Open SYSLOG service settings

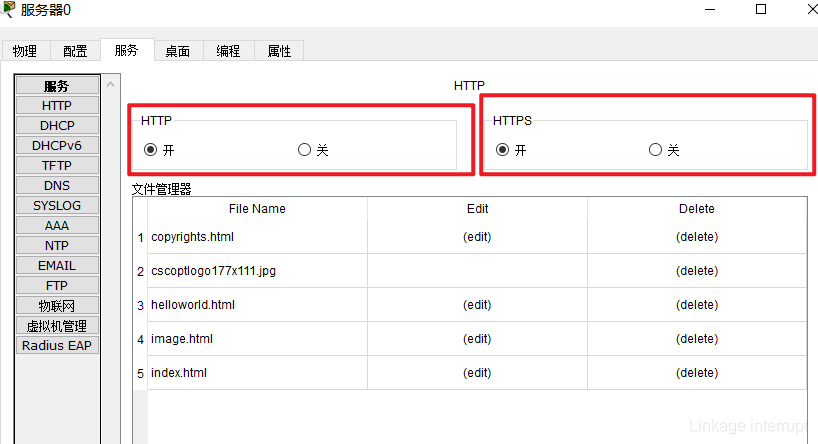57,206
